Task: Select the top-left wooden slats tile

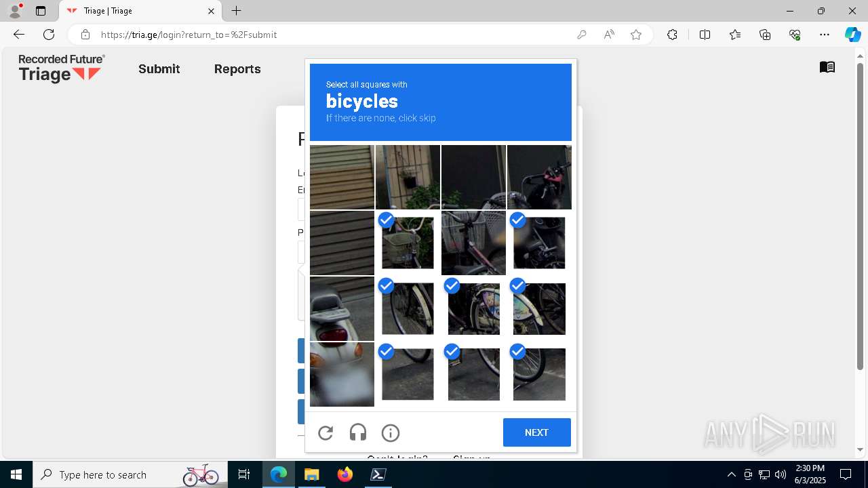Action: coord(342,177)
